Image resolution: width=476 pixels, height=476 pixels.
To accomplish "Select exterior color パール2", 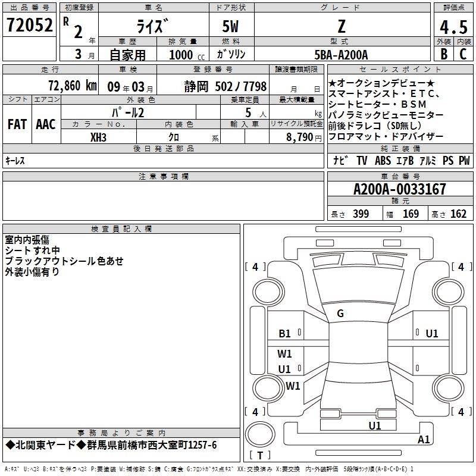I will [x=128, y=112].
